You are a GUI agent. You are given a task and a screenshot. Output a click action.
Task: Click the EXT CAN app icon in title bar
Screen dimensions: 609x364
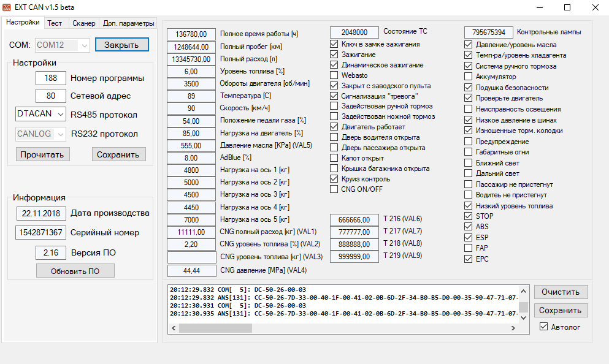pyautogui.click(x=9, y=7)
